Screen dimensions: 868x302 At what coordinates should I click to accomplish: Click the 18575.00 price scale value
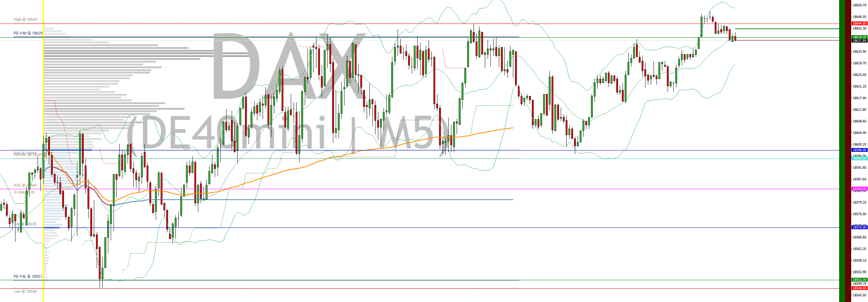(x=860, y=214)
